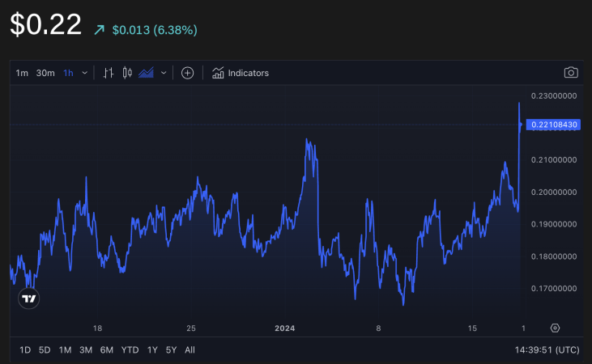Switch to the 1m interval
The image size is (592, 364).
22,73
